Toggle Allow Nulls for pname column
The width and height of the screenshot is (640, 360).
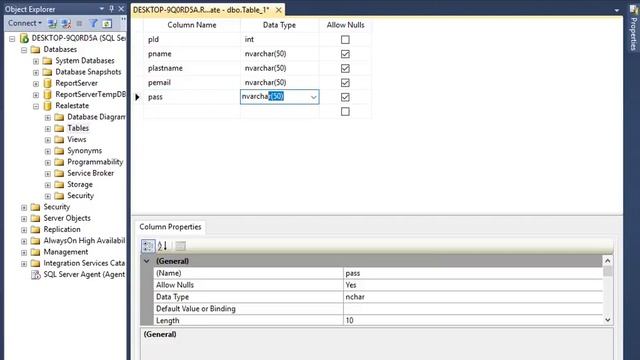[x=345, y=54]
